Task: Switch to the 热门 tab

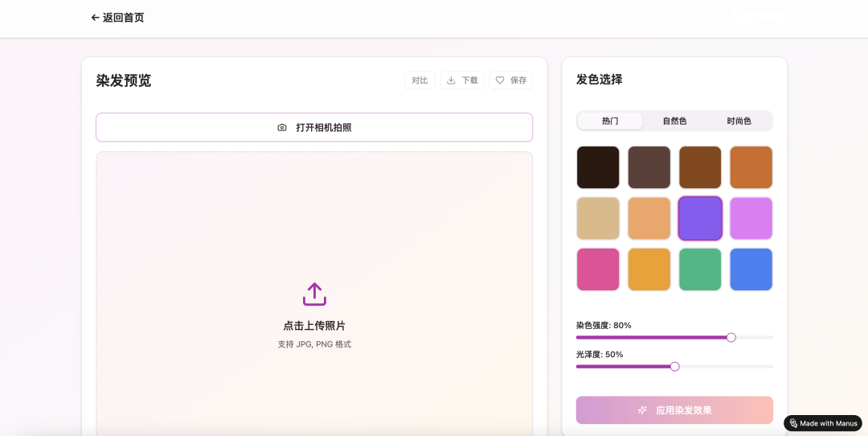Action: [610, 121]
